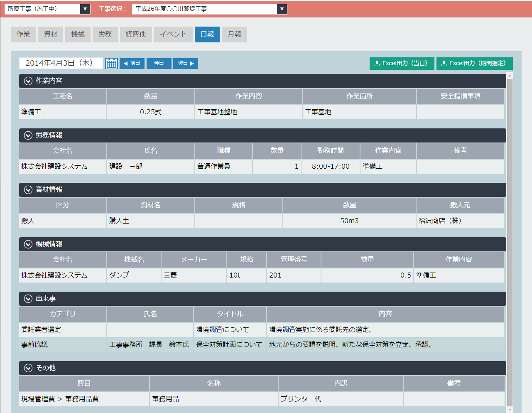Open the 所属工事(施工中) dropdown

click(47, 9)
